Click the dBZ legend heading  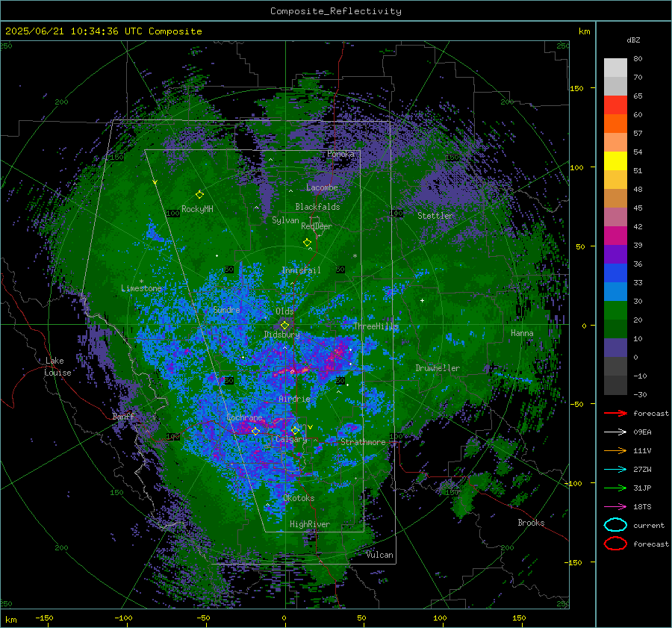pyautogui.click(x=633, y=40)
